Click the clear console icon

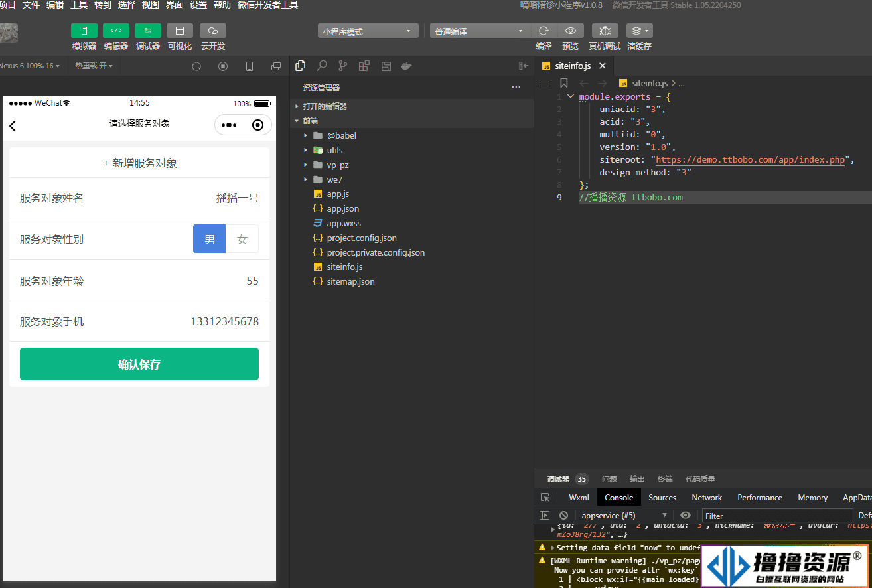click(563, 515)
